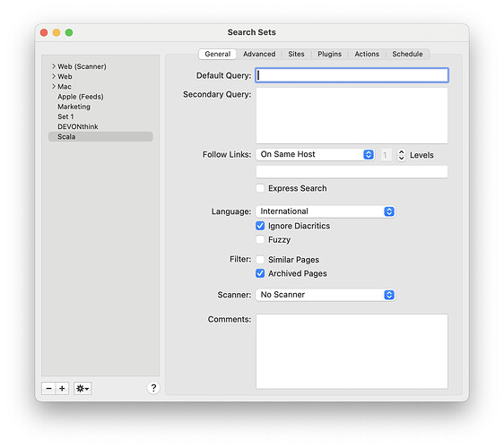Open the Language popup menu
The width and height of the screenshot is (504, 448).
326,211
